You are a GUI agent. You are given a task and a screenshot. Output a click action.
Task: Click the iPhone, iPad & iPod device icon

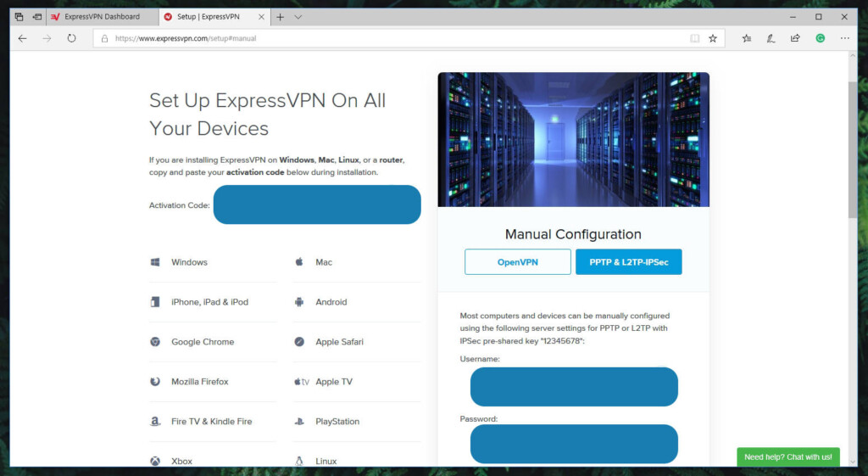click(155, 302)
